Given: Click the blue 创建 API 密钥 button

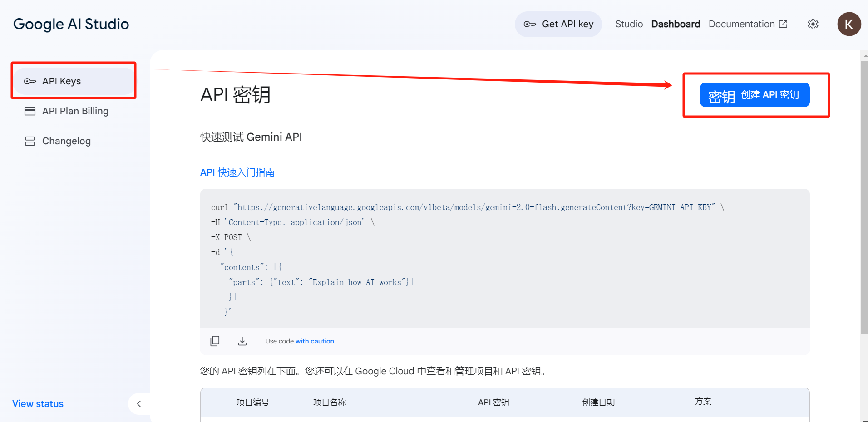Looking at the screenshot, I should [755, 95].
